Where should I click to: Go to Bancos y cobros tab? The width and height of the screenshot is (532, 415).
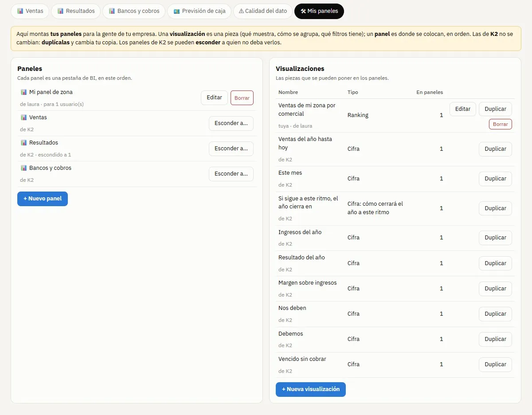(134, 11)
